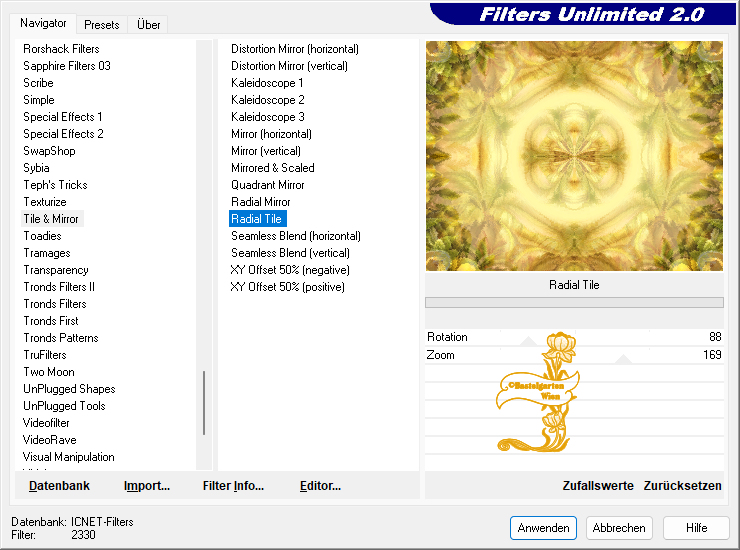The height and width of the screenshot is (550, 740).
Task: Select UnPlugged Shapes category
Action: 69,389
